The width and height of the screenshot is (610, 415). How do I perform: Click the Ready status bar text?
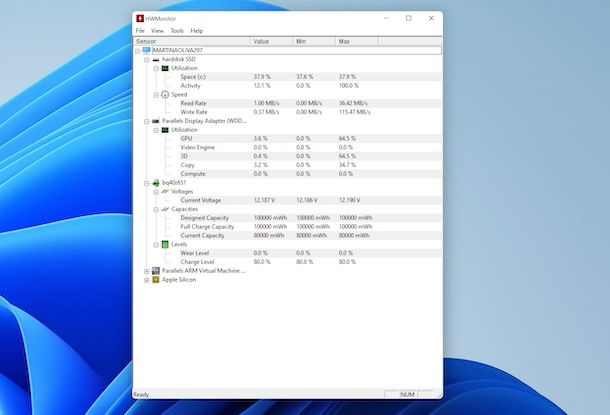(141, 395)
